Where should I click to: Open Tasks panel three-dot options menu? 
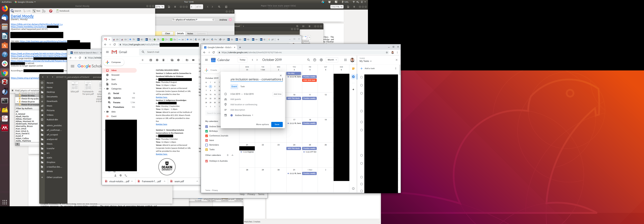(395, 68)
